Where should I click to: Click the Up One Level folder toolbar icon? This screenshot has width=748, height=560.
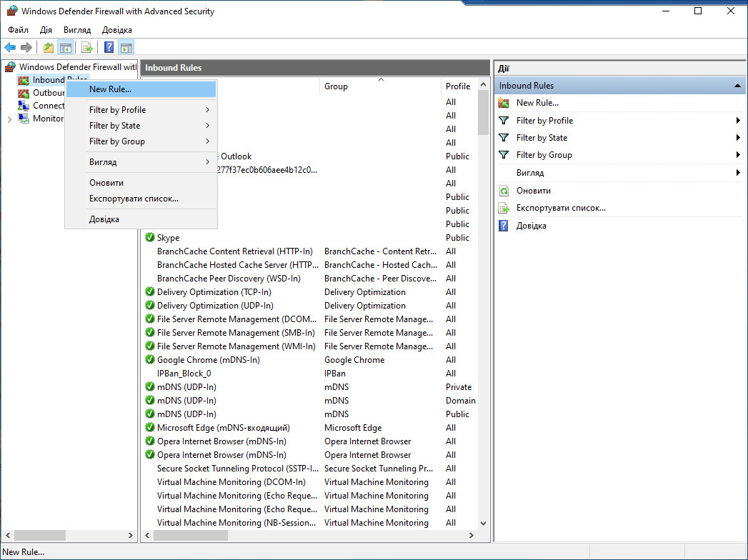pos(48,47)
